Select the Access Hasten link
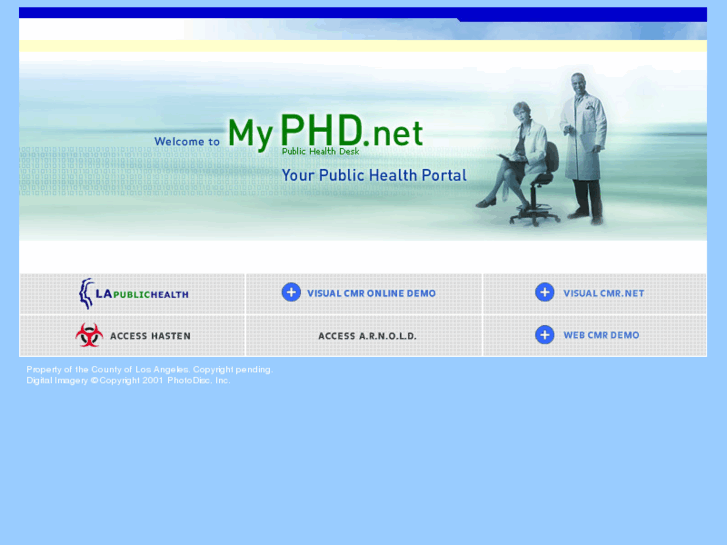This screenshot has height=545, width=727. (150, 336)
